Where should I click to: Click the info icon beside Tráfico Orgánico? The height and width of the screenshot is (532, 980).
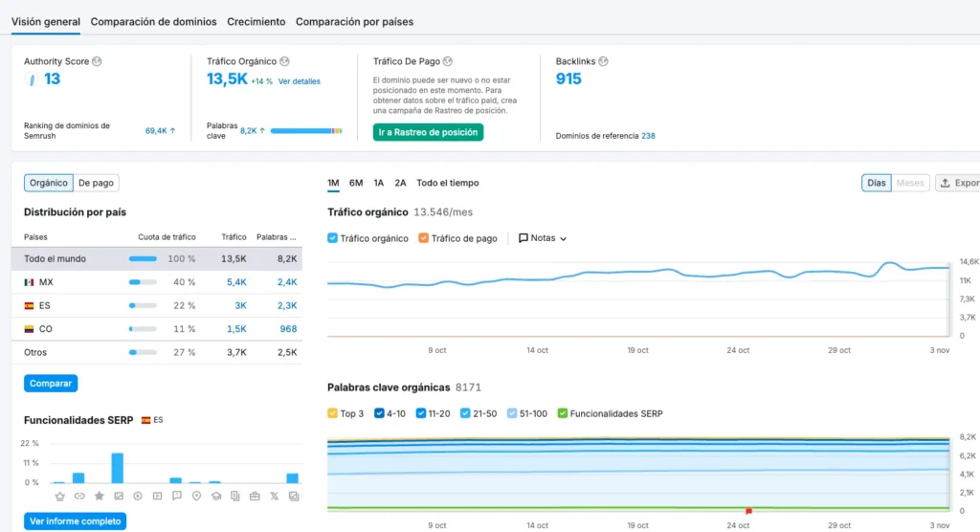coord(284,61)
